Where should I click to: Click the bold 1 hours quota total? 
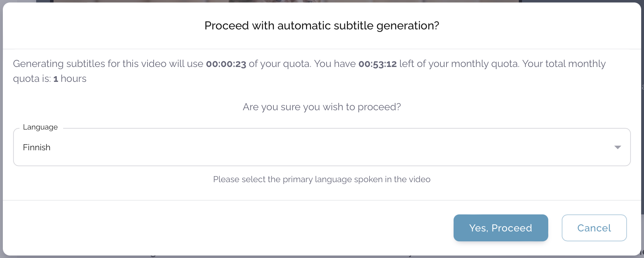56,79
